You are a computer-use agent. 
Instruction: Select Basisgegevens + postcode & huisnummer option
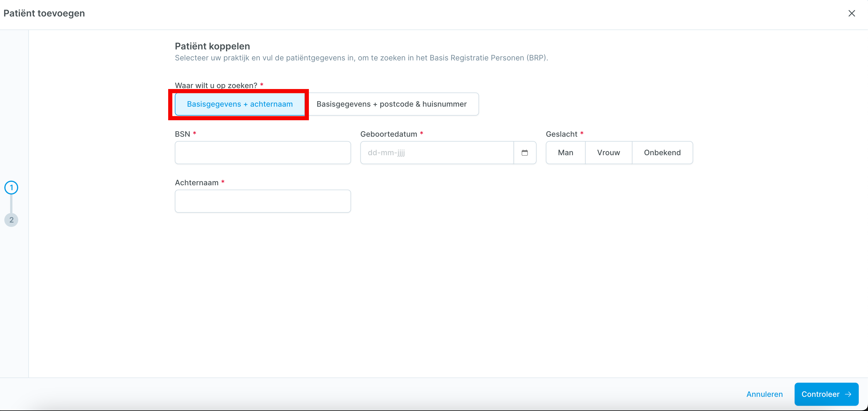click(x=392, y=104)
